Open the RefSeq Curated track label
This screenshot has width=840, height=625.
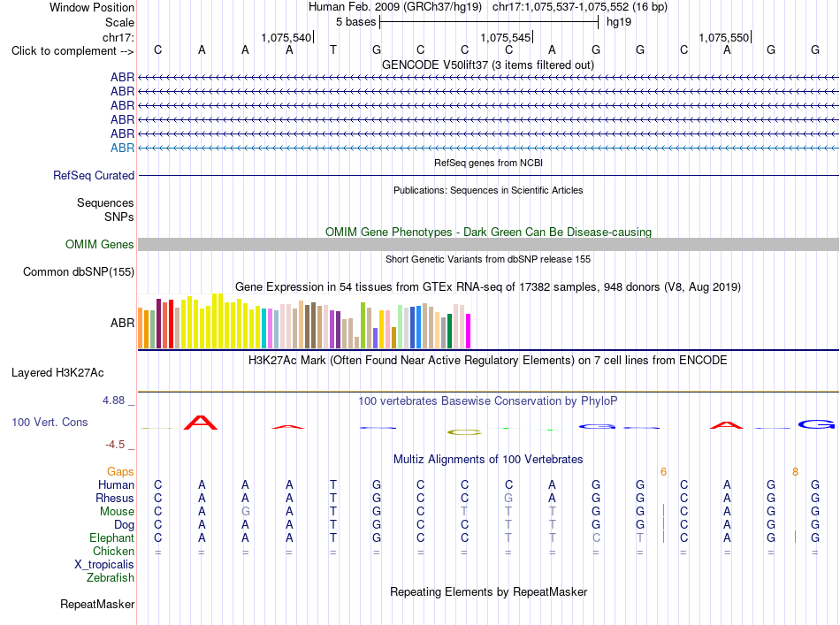click(x=94, y=176)
